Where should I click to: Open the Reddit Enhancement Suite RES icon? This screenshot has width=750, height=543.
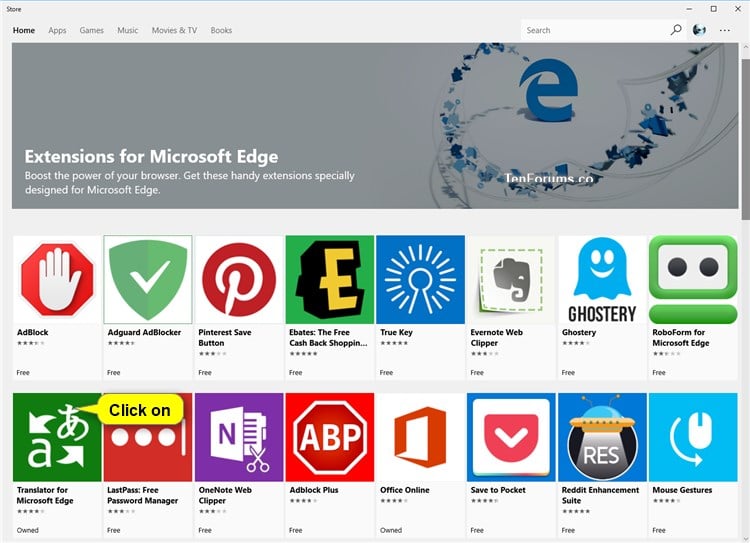coord(602,437)
